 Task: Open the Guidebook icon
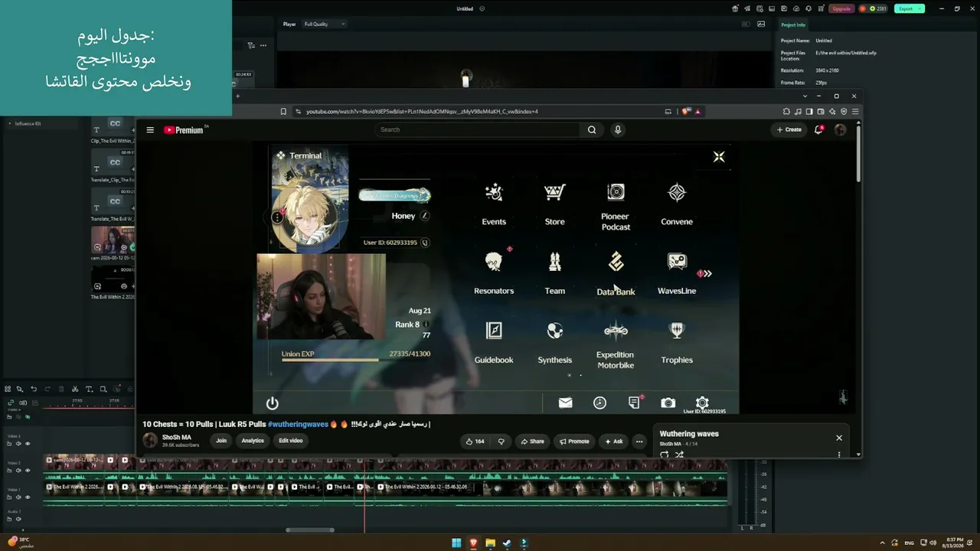[494, 331]
